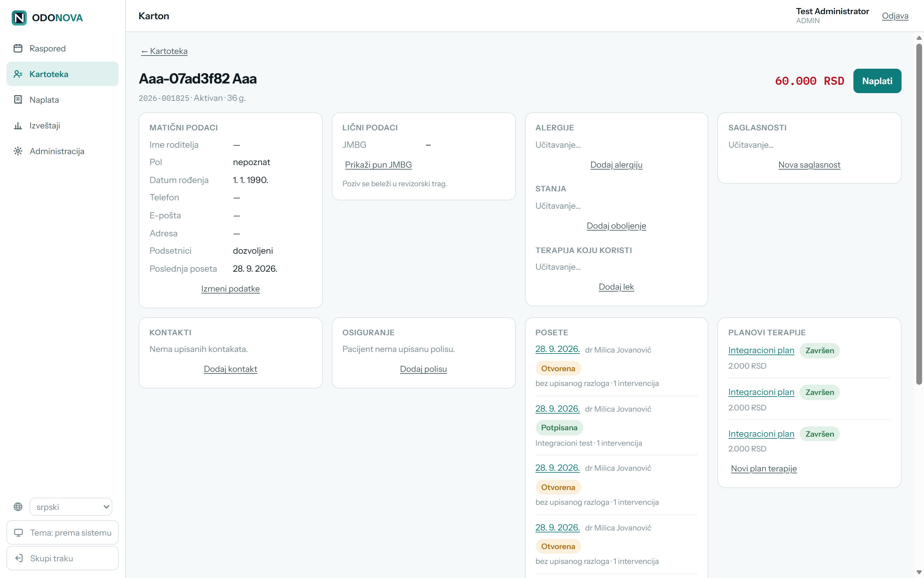Click Dodaj lek link
The width and height of the screenshot is (924, 578).
tap(616, 287)
